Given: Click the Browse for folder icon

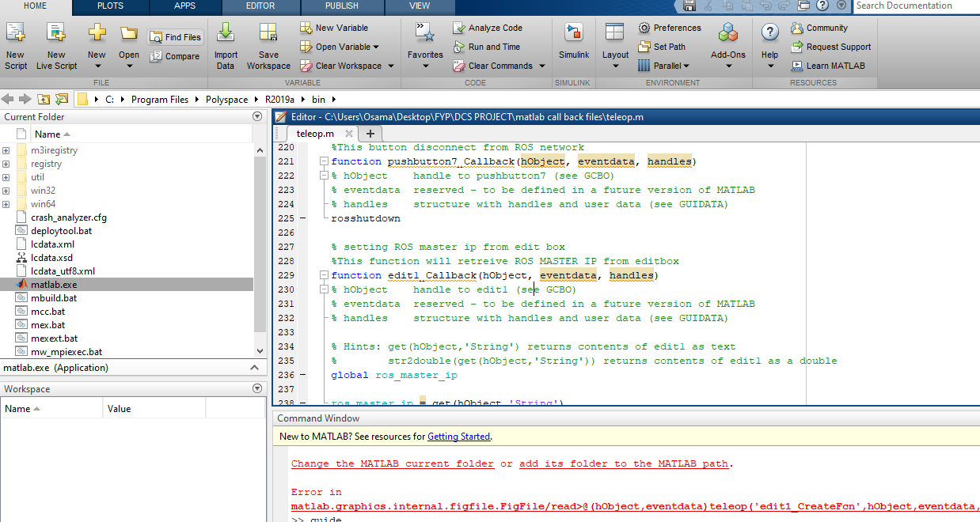Looking at the screenshot, I should click(62, 100).
